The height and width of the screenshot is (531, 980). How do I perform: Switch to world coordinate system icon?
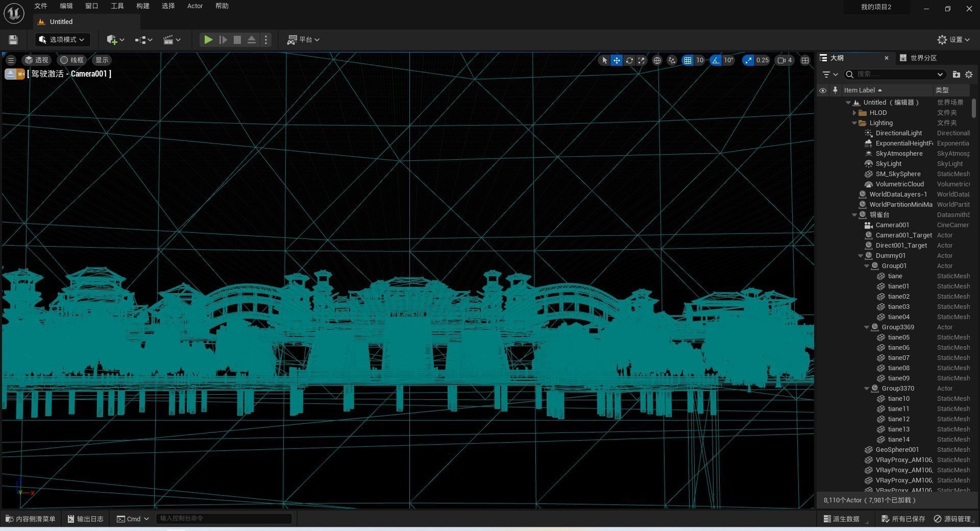(657, 60)
